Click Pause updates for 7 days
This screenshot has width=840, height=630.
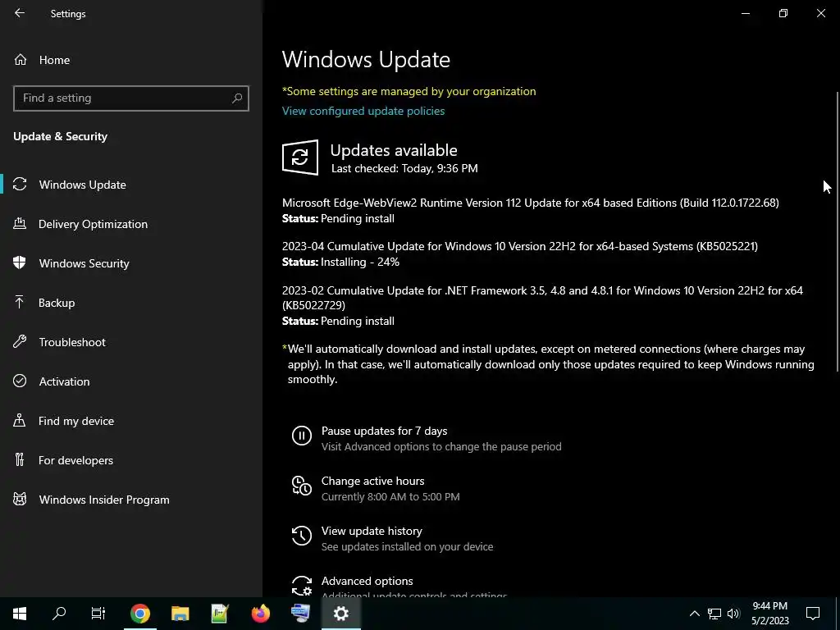[x=384, y=431]
